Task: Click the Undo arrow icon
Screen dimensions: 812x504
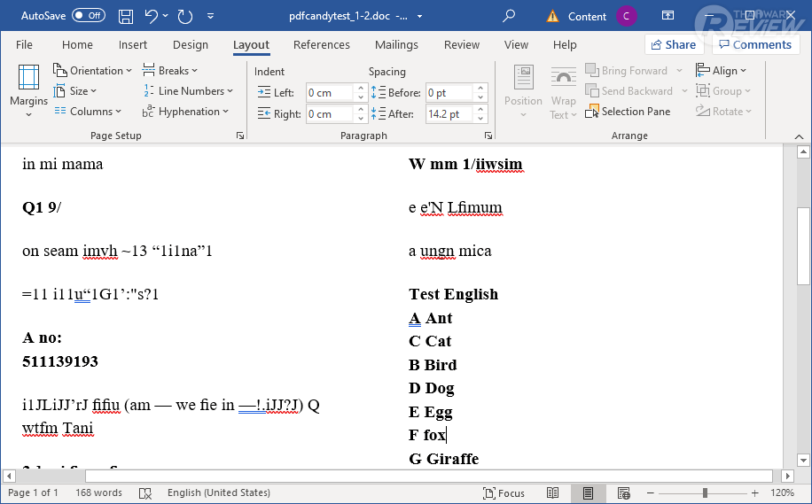Action: (151, 16)
